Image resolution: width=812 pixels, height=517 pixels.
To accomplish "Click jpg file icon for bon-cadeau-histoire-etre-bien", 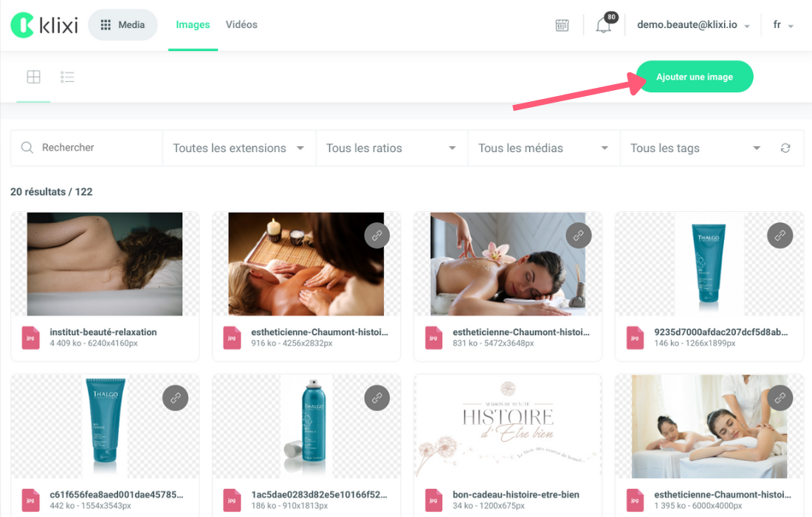I will tap(433, 500).
